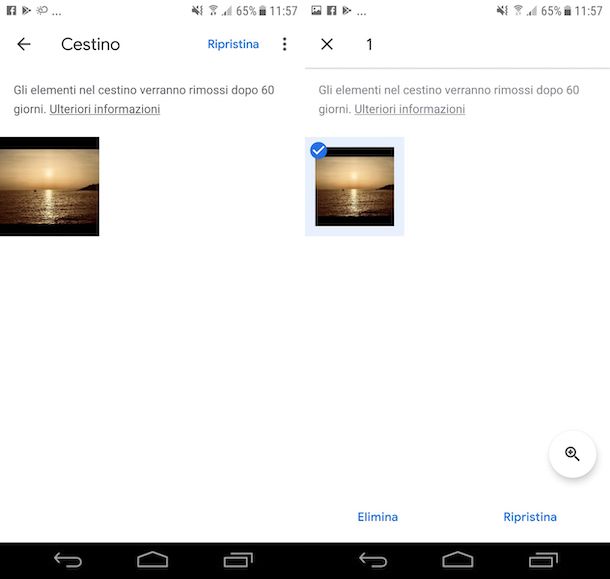Screen dimensions: 610x579
Task: Tap the 65% battery indicator on right screen
Action: click(x=556, y=11)
